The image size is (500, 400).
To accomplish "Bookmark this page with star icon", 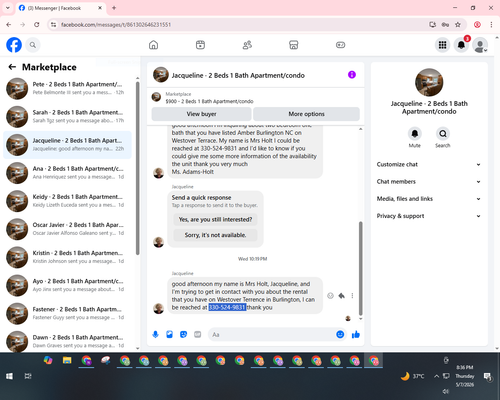I will [458, 25].
